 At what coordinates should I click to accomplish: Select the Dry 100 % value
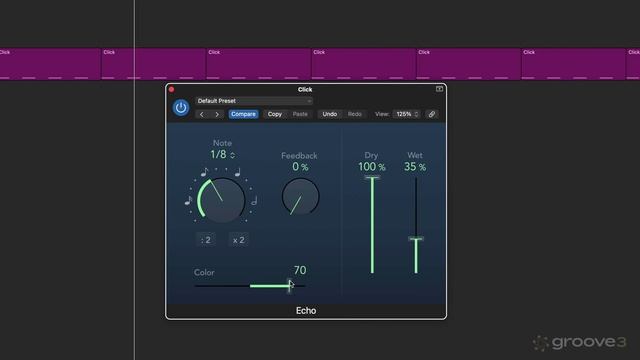[371, 167]
